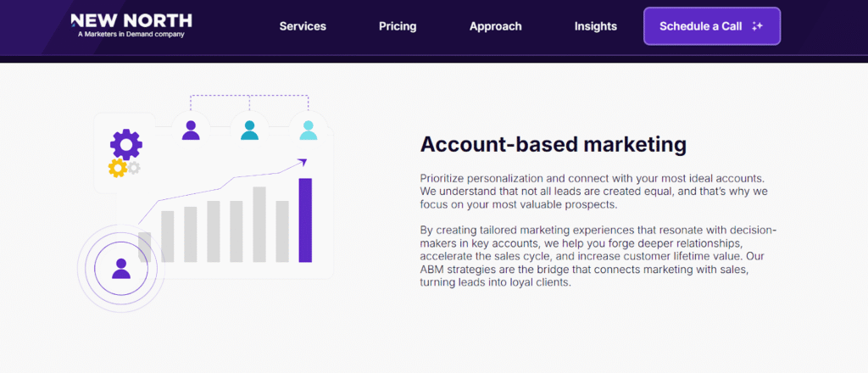Open the Approach navigation item
Viewport: 868px width, 373px height.
pos(496,26)
